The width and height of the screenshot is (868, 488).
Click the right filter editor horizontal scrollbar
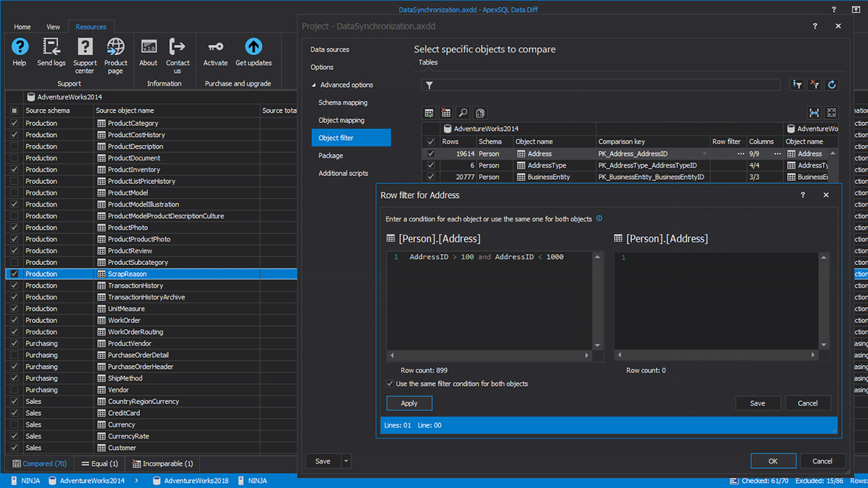click(716, 355)
